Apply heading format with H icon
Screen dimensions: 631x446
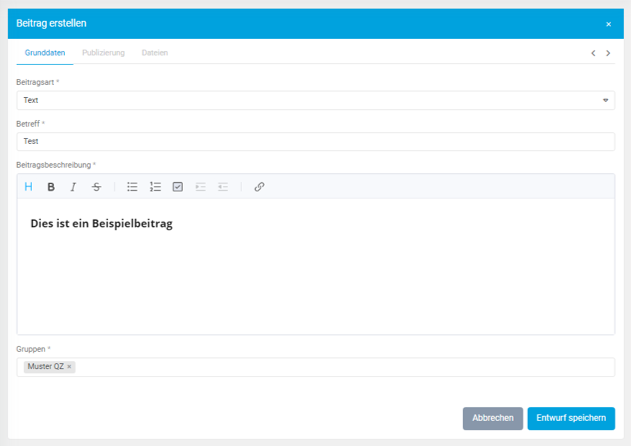click(x=28, y=187)
